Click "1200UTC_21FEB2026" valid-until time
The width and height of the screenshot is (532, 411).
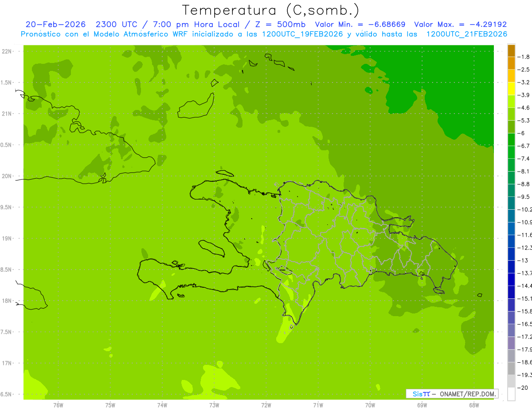pyautogui.click(x=466, y=34)
